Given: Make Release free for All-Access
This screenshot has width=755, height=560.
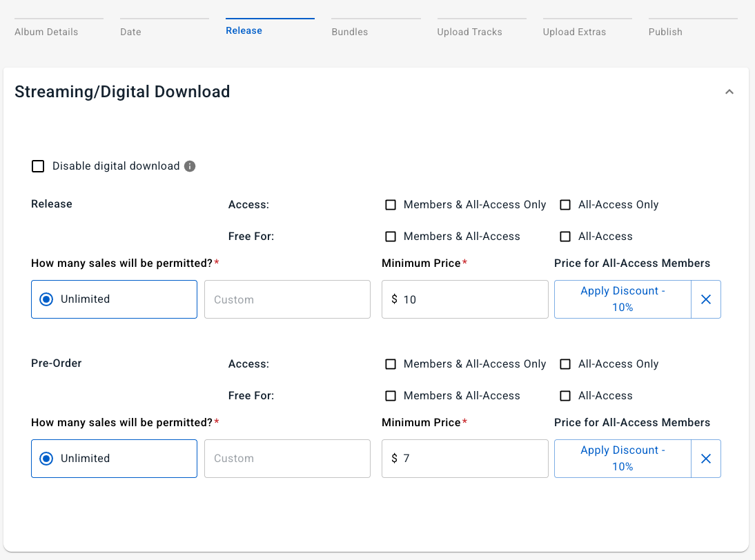Looking at the screenshot, I should point(565,237).
